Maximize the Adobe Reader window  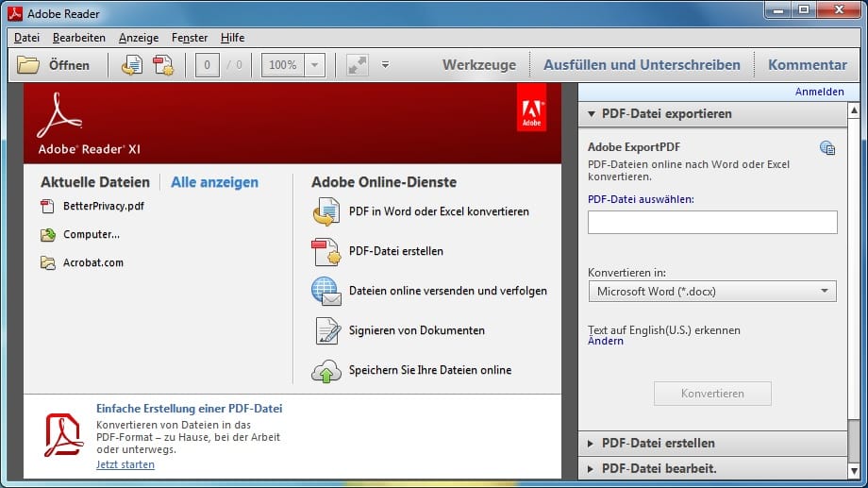point(804,10)
